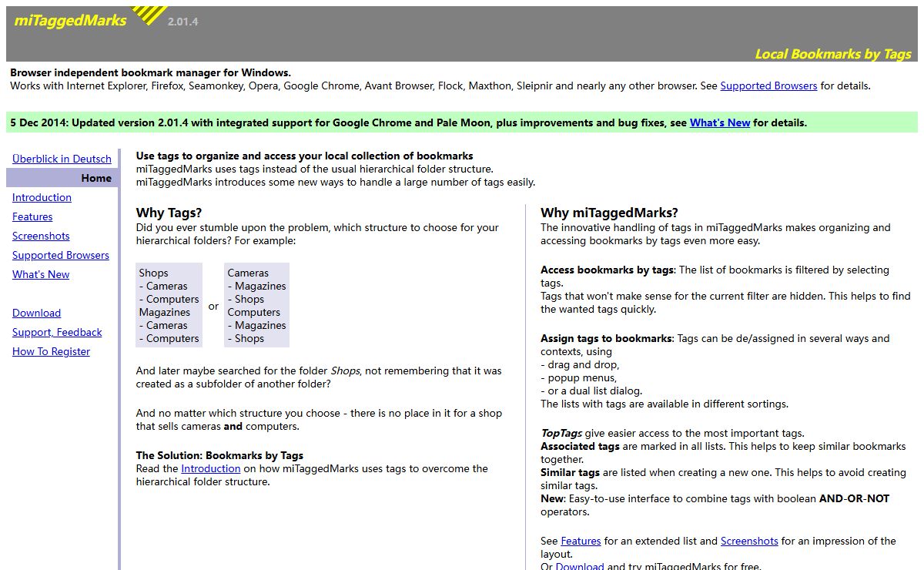924x570 pixels.
Task: Open Screenshots from the sidebar navigation
Action: pos(41,236)
